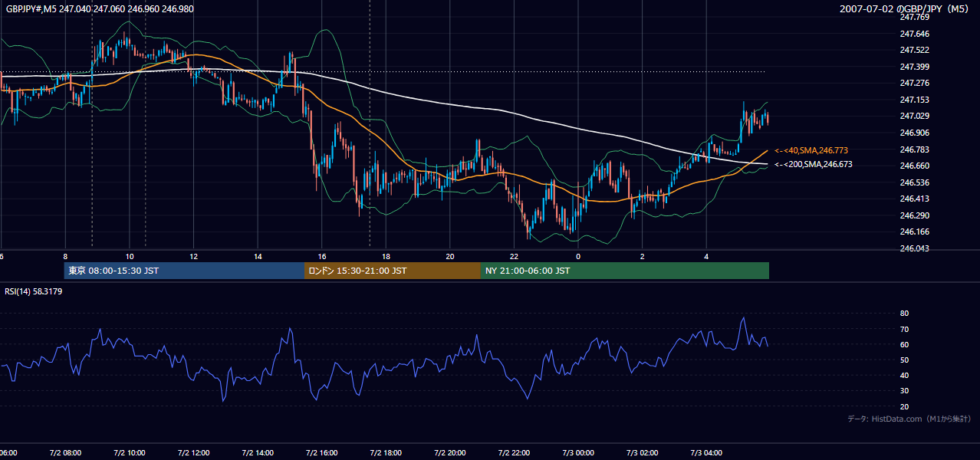980x460 pixels.
Task: Click price axis value 247.399
Action: 914,67
